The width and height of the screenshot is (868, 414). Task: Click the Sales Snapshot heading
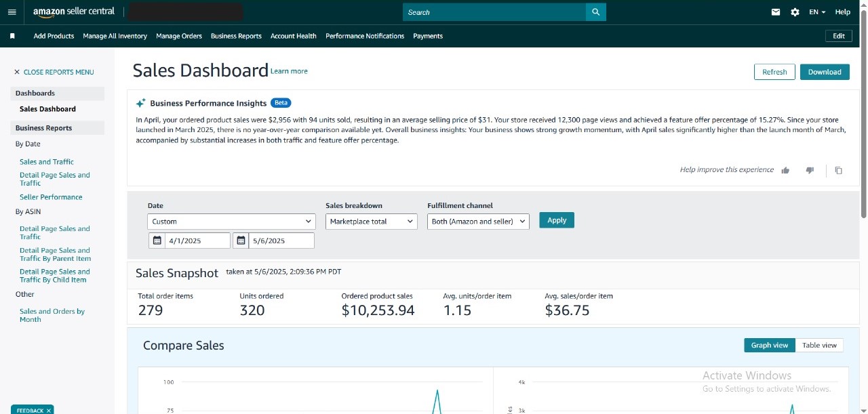coord(177,273)
